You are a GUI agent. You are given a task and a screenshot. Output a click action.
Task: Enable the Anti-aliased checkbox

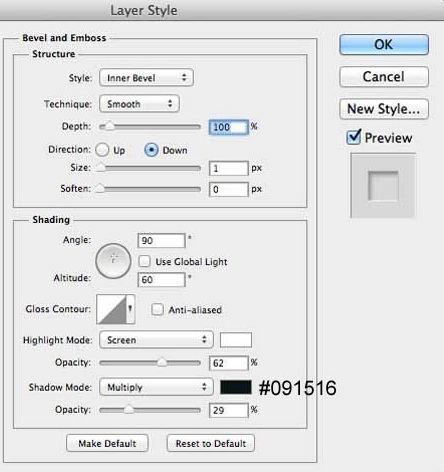pos(157,309)
